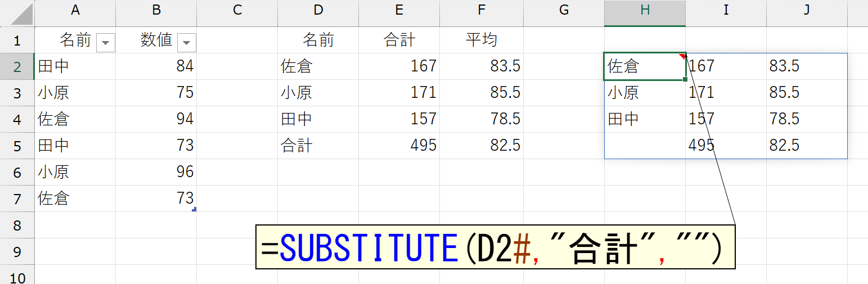This screenshot has width=868, height=284.
Task: Click cell A7 containing 佐倉
Action: pyautogui.click(x=75, y=199)
